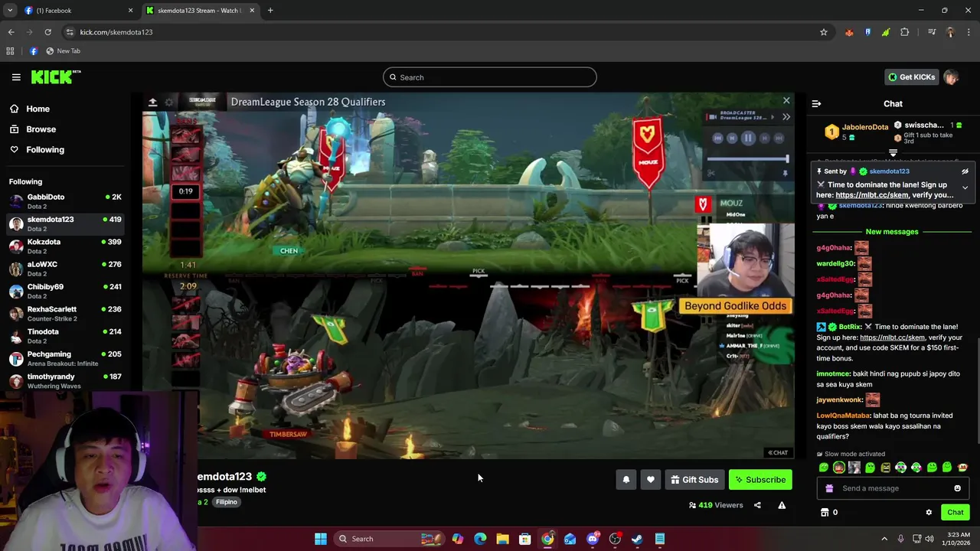980x551 pixels.
Task: Close the video overlay with X
Action: pyautogui.click(x=786, y=101)
